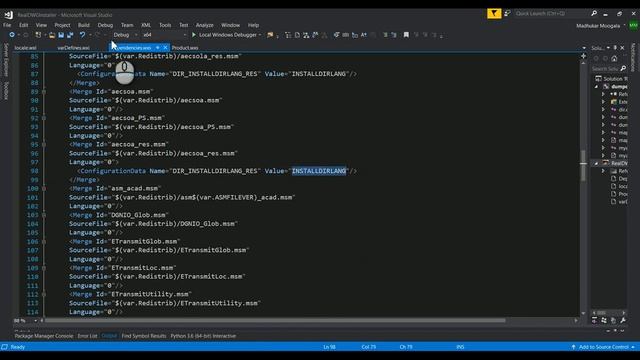Switch to the varDefines.wxi tab

pos(73,48)
